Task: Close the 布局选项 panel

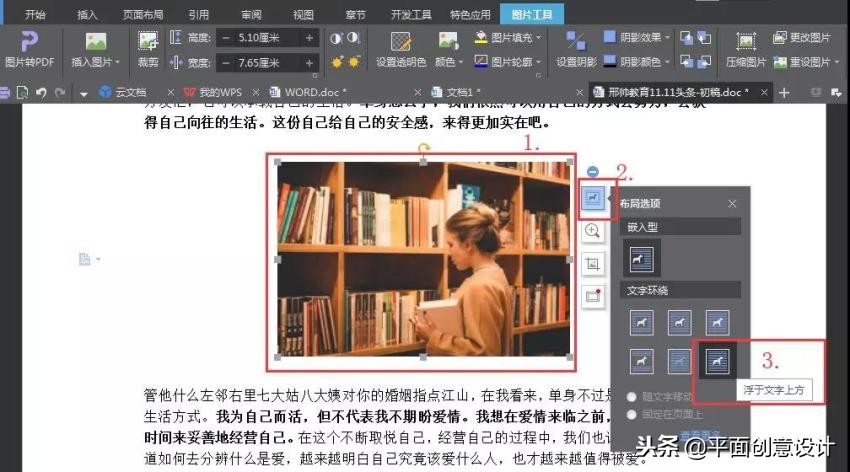Action: 732,203
